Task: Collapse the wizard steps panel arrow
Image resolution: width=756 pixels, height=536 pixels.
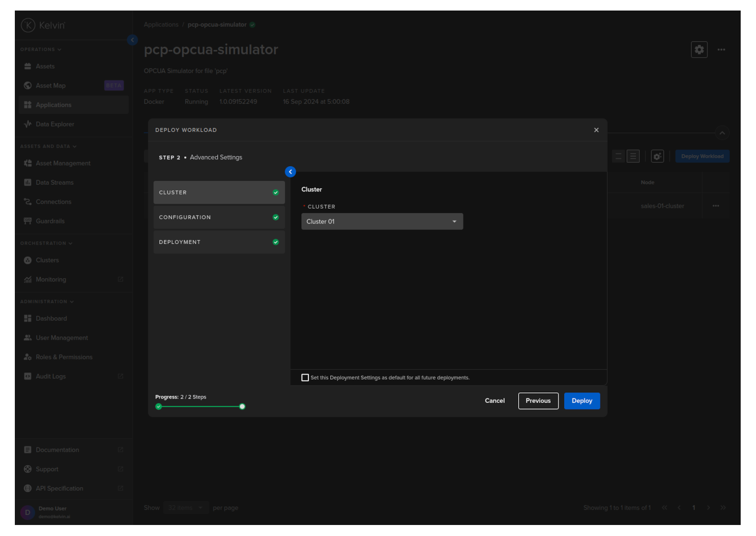Action: (290, 172)
